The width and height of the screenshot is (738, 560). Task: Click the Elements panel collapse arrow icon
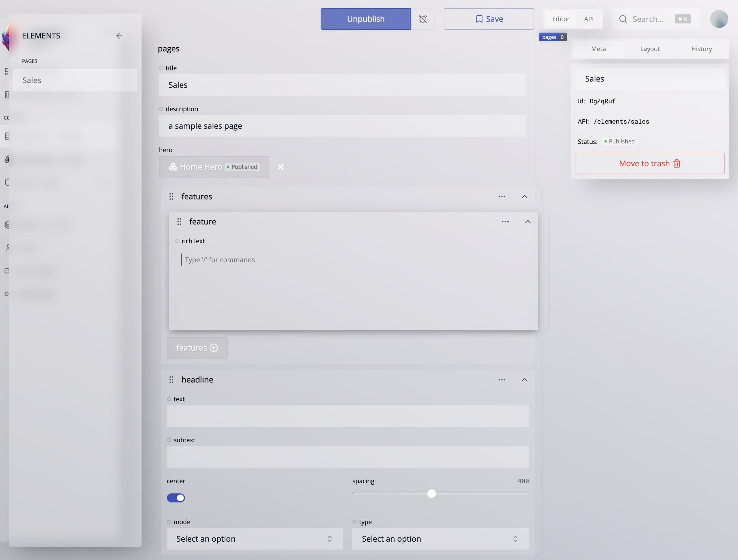tap(119, 36)
